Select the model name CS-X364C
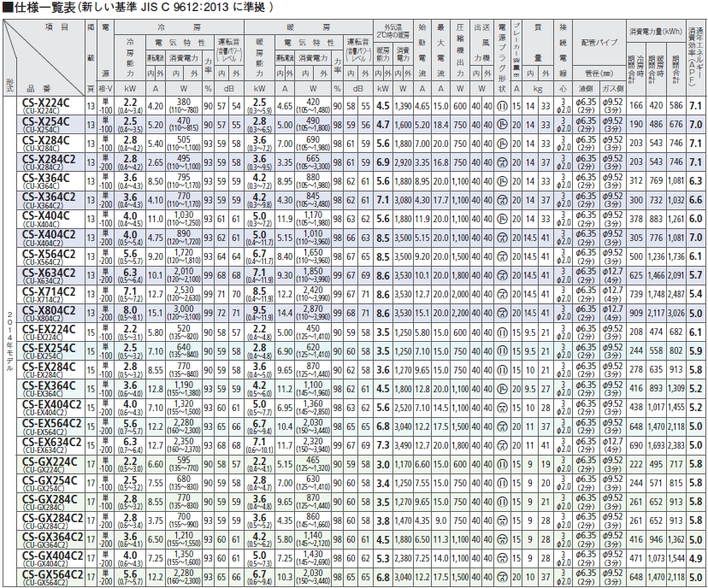 (x=46, y=179)
